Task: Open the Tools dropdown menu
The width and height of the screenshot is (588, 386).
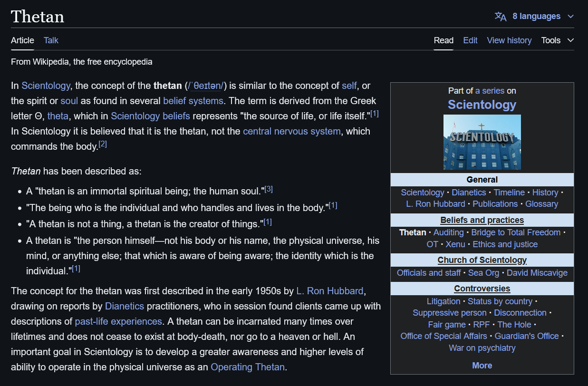Action: tap(558, 40)
